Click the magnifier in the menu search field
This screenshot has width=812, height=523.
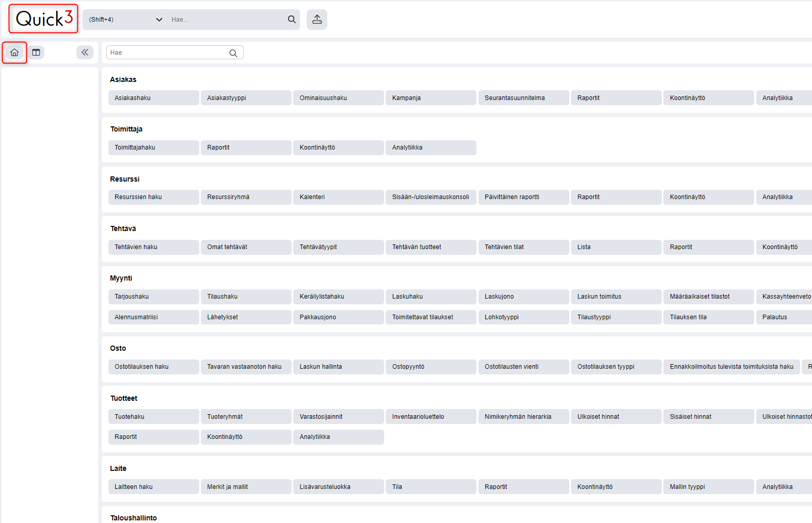point(233,53)
